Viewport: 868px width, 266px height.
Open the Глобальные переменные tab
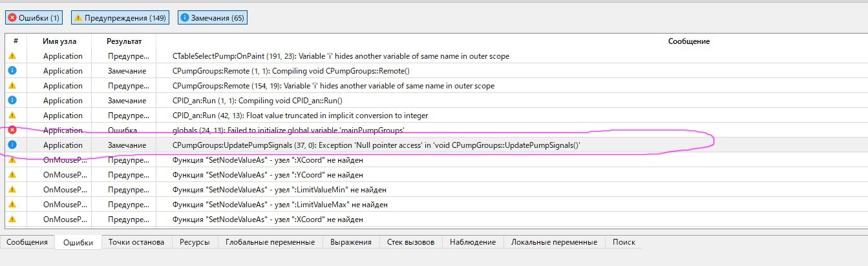click(x=270, y=242)
